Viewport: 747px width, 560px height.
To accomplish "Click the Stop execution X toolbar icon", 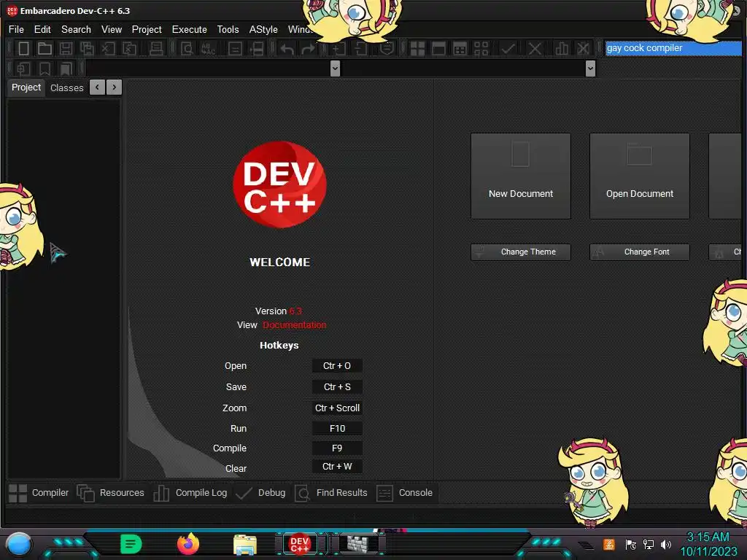I will pos(535,49).
